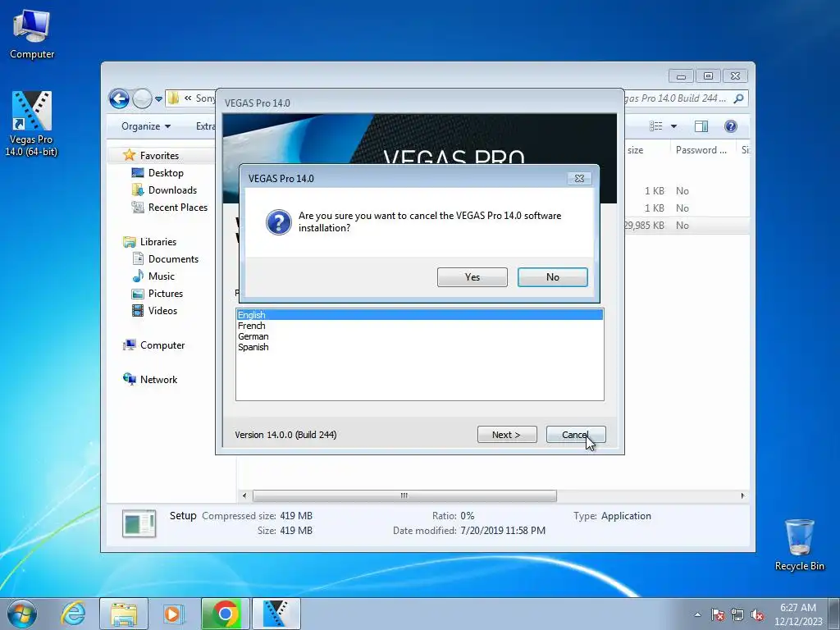Open the Action Center flag icon
This screenshot has width=840, height=630.
[x=718, y=615]
